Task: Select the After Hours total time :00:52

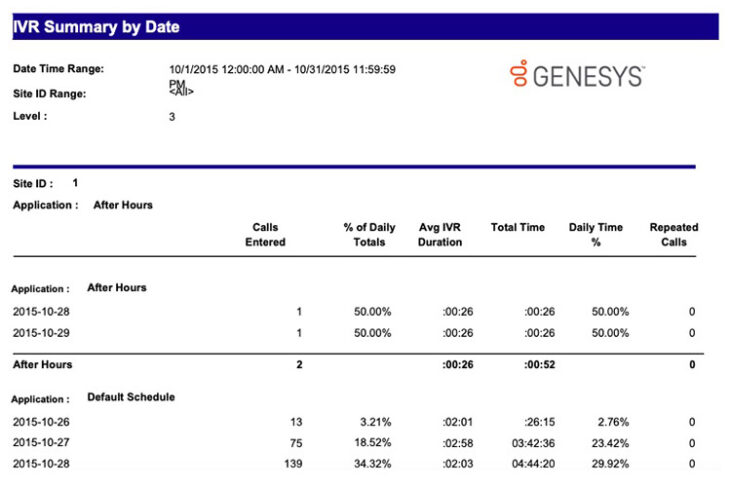Action: pos(540,365)
